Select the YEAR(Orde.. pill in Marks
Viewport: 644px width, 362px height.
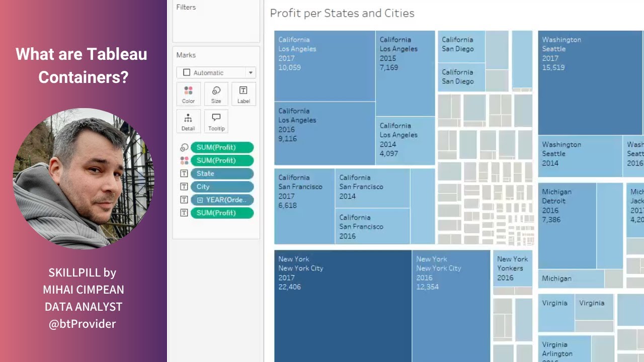click(222, 200)
